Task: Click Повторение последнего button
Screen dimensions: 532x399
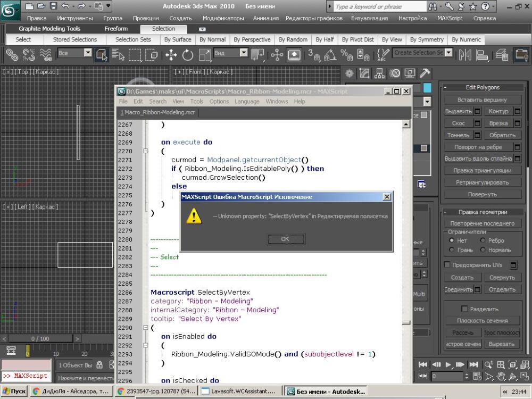Action: [x=482, y=223]
